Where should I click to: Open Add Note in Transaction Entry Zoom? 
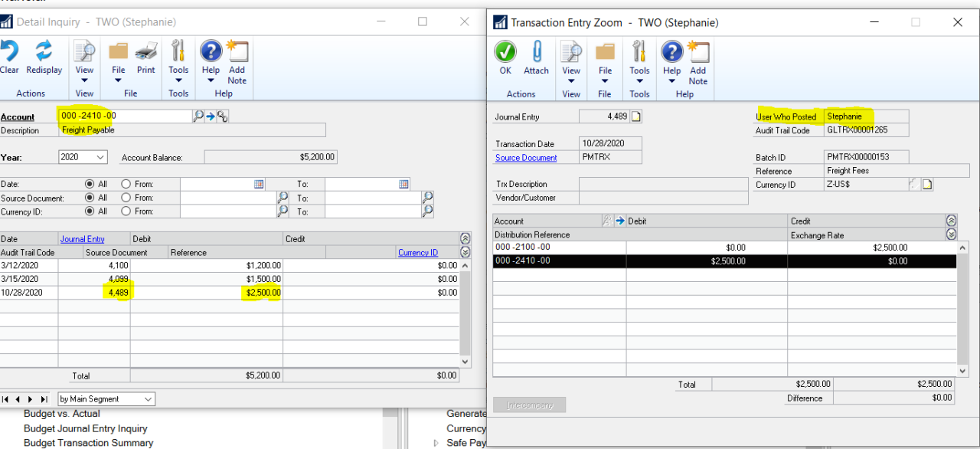[x=697, y=60]
